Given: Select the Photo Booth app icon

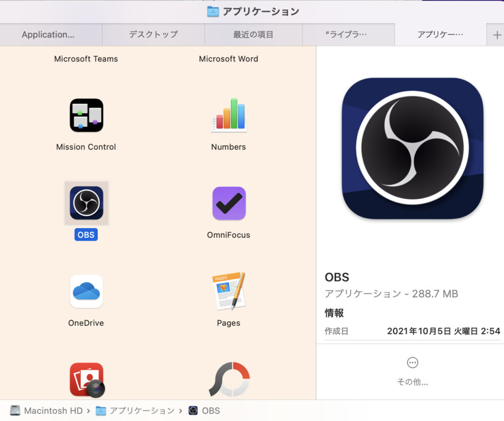Looking at the screenshot, I should click(87, 380).
